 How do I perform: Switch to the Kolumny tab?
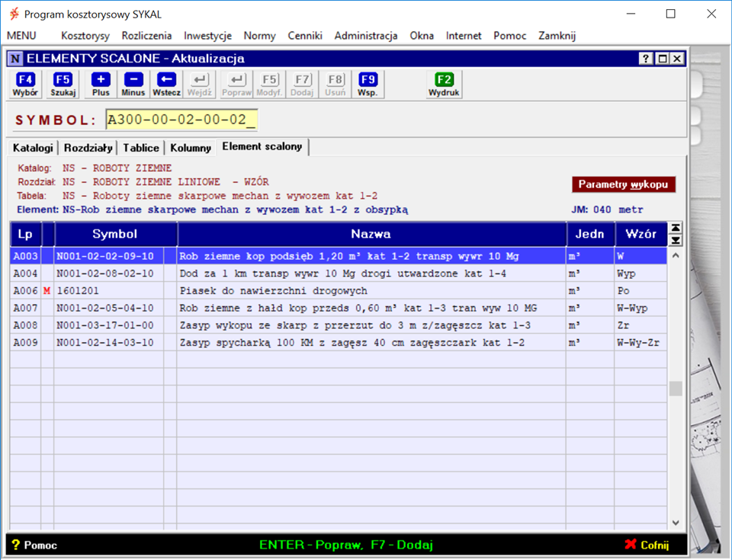tap(191, 148)
